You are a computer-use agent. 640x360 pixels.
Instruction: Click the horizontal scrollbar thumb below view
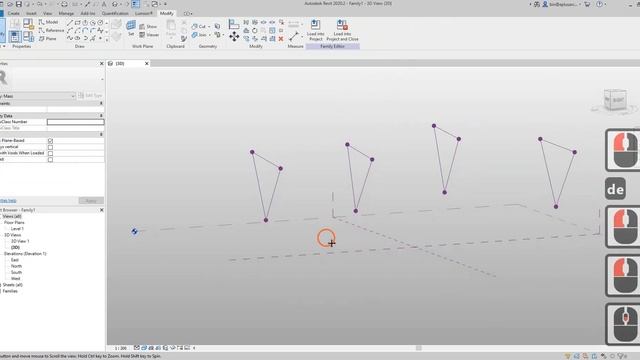pyautogui.click(x=418, y=348)
